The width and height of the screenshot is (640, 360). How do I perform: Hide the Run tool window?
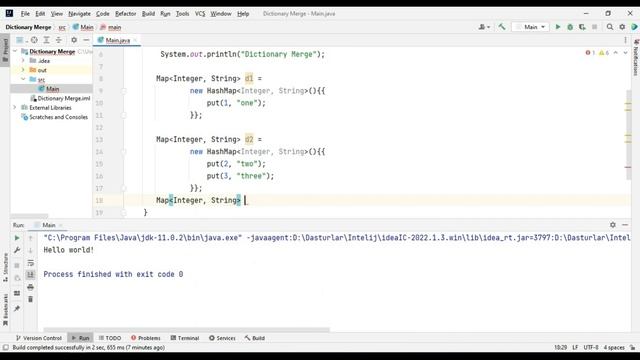click(x=625, y=225)
